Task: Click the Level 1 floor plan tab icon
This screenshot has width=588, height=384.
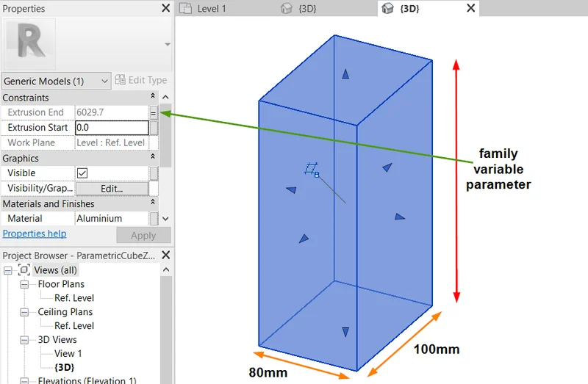Action: coord(186,8)
